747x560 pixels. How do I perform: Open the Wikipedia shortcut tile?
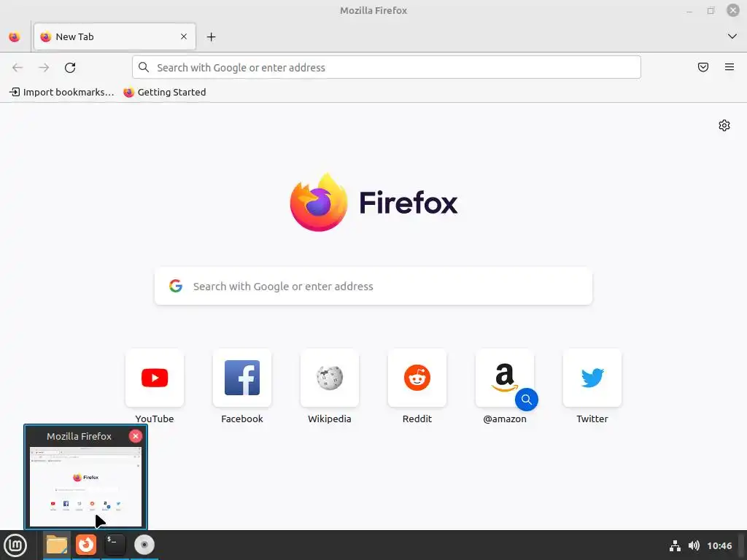coord(330,378)
